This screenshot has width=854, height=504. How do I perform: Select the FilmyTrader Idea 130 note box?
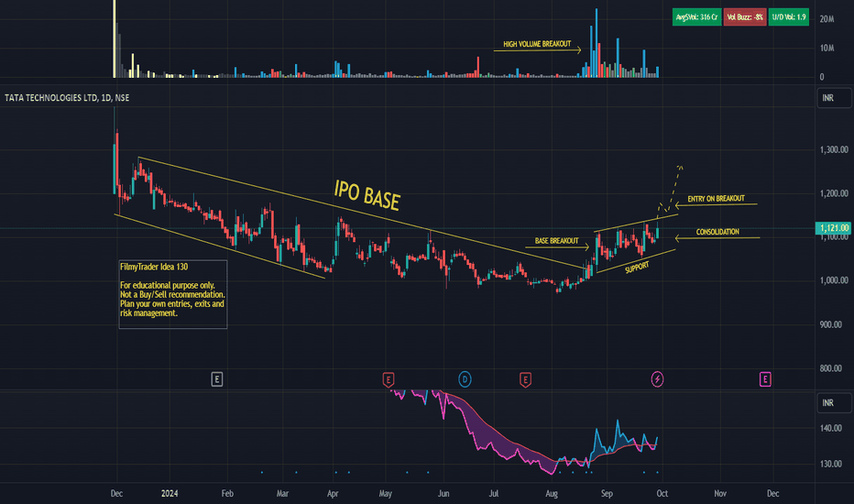172,294
